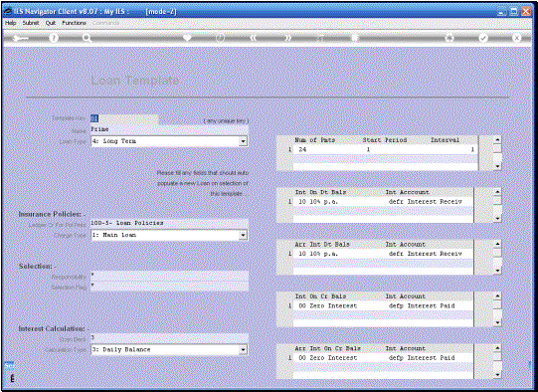Screen dimensions: 538x392
Task: Select '00 Zero Interest' under Arr Int On Cr Bals
Action: 327,358
